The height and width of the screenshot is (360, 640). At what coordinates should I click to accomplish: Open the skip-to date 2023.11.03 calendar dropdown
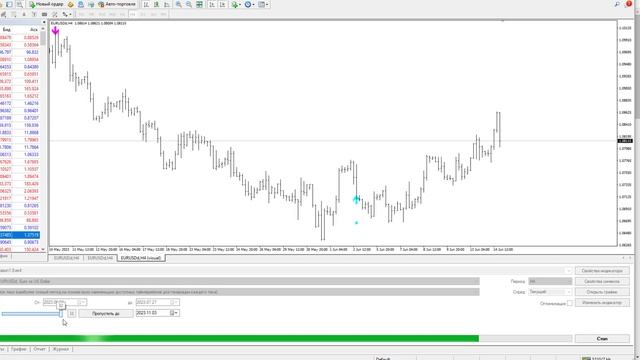[174, 313]
